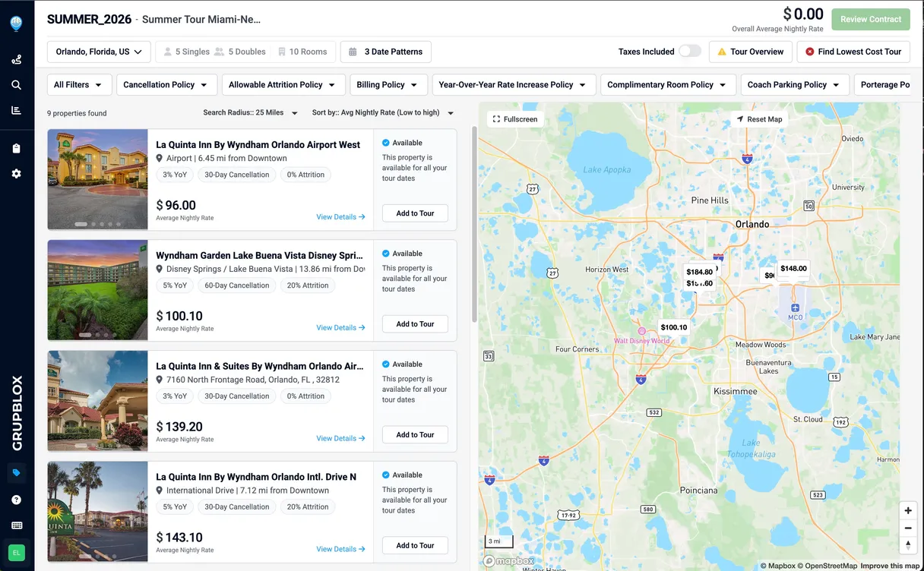
Task: View details for La Quinta Inn & Suites
Action: pyautogui.click(x=340, y=439)
